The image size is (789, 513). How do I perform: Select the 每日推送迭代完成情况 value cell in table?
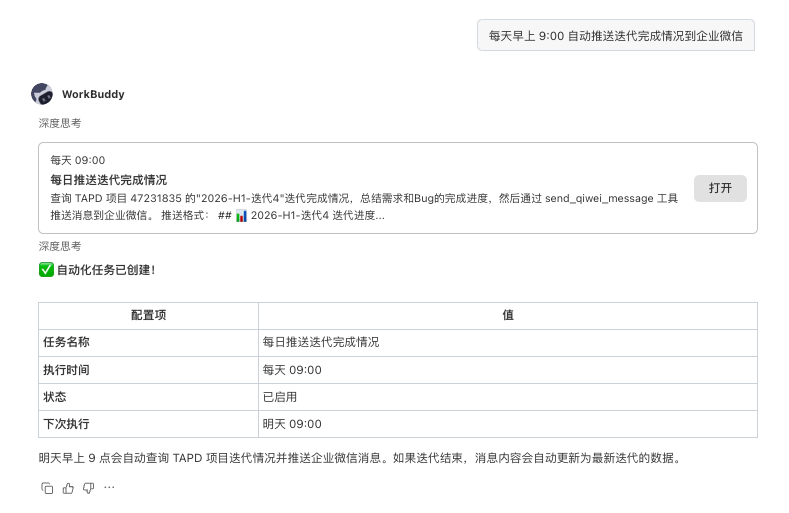[x=508, y=343]
